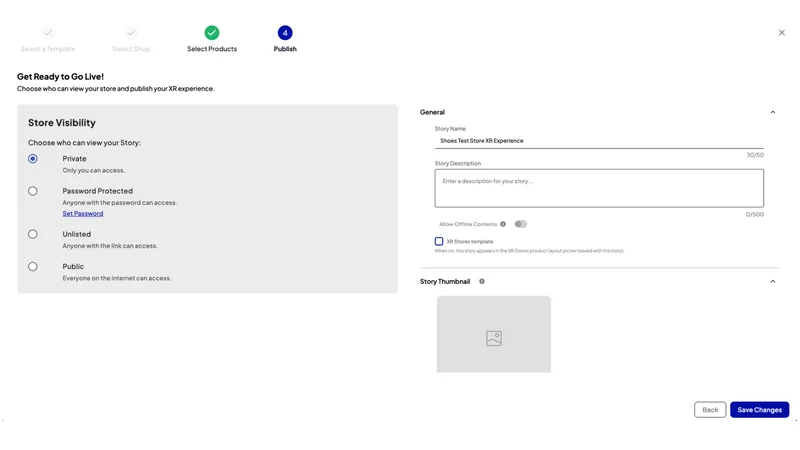This screenshot has height=450, width=800.
Task: Click the 'Private' option label
Action: [x=74, y=159]
